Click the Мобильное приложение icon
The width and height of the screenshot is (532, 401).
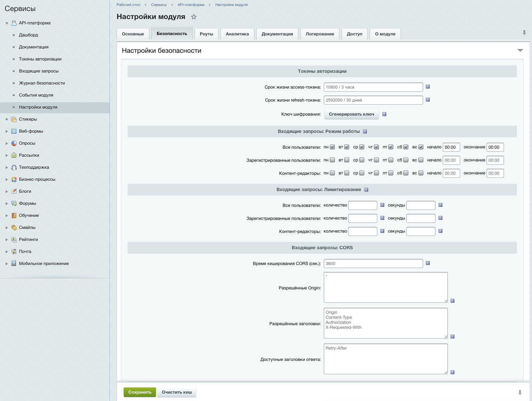(x=14, y=263)
